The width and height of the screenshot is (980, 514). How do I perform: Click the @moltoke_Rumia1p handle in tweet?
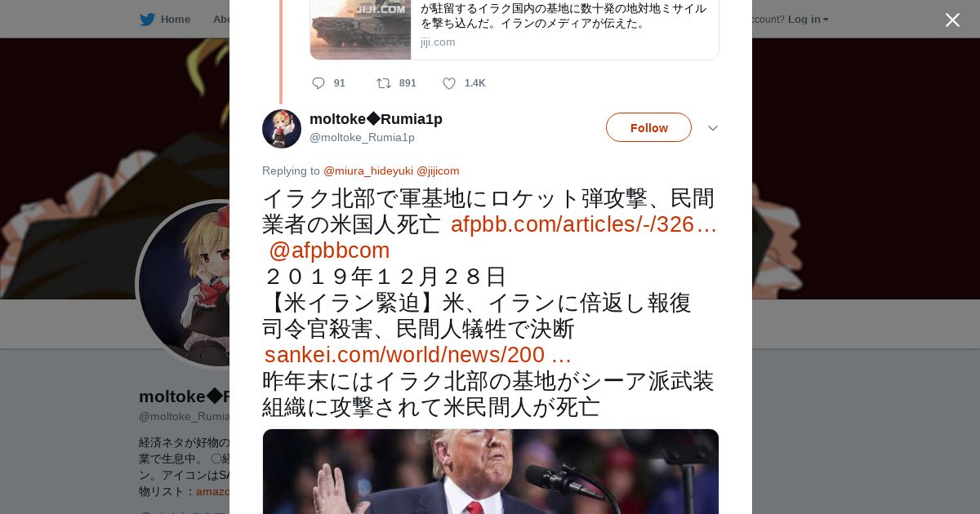362,137
